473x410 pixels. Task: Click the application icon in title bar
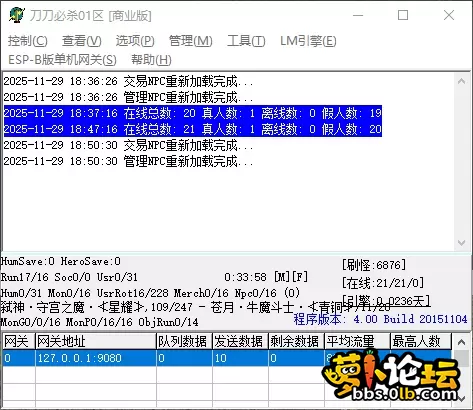[x=17, y=15]
